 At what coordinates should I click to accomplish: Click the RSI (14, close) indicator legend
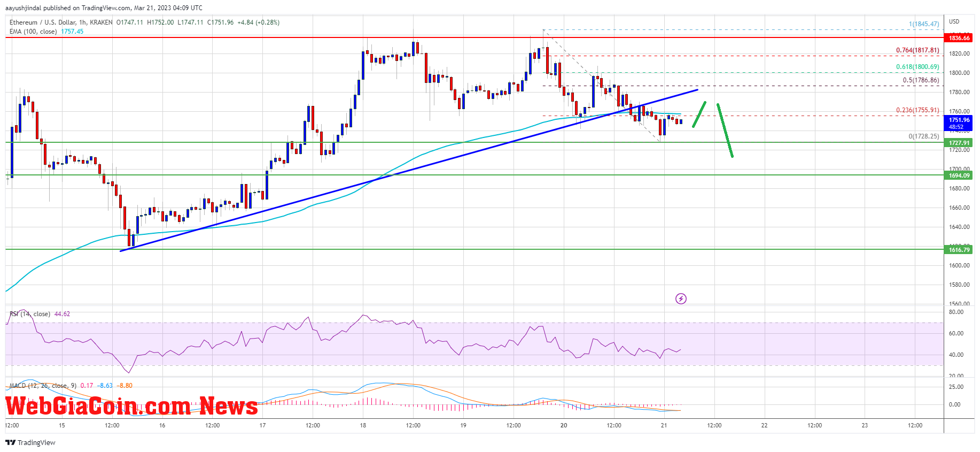point(30,314)
